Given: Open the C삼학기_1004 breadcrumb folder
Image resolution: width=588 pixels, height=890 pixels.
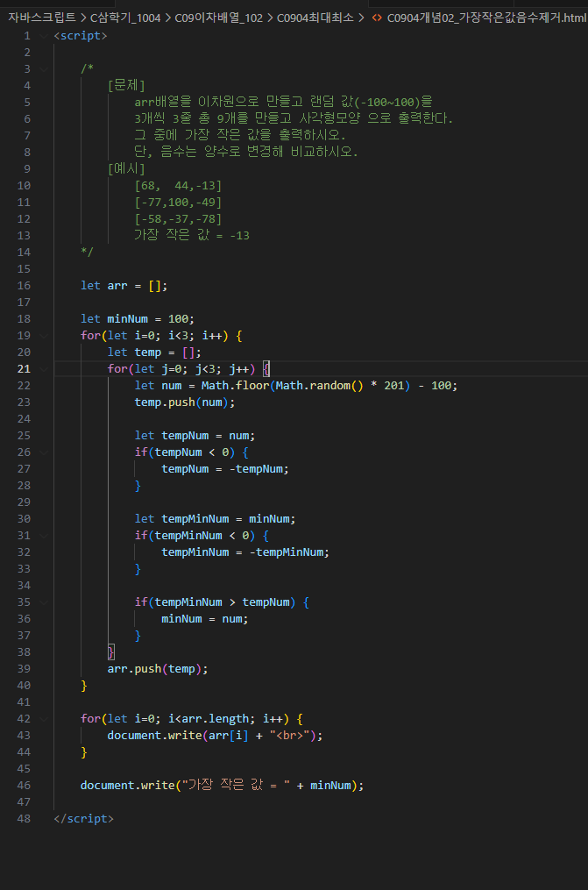Looking at the screenshot, I should [x=125, y=18].
